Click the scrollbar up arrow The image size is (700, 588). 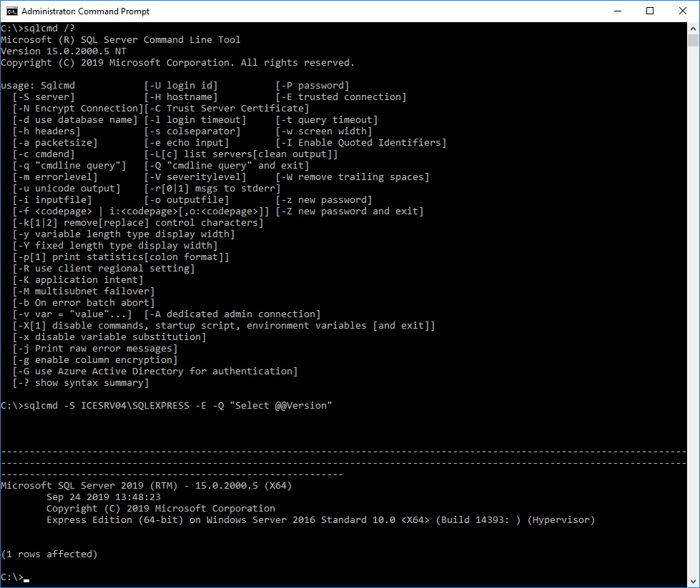click(x=694, y=28)
